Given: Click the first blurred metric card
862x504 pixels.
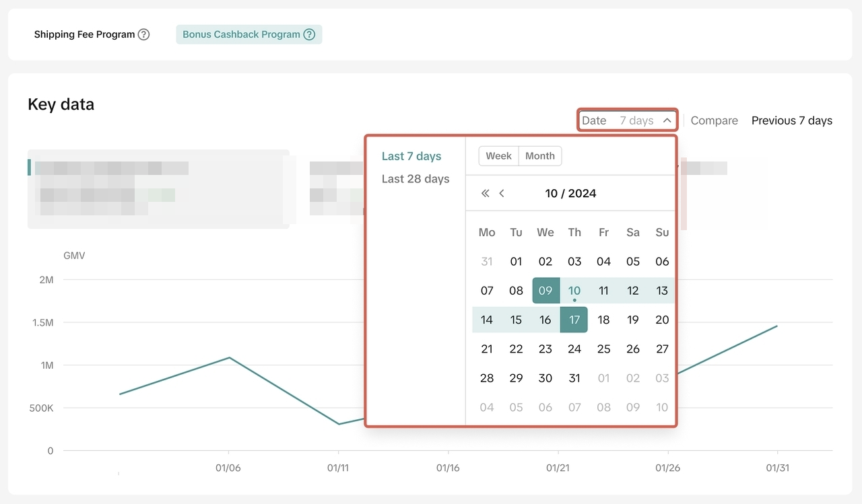Looking at the screenshot, I should (158, 189).
